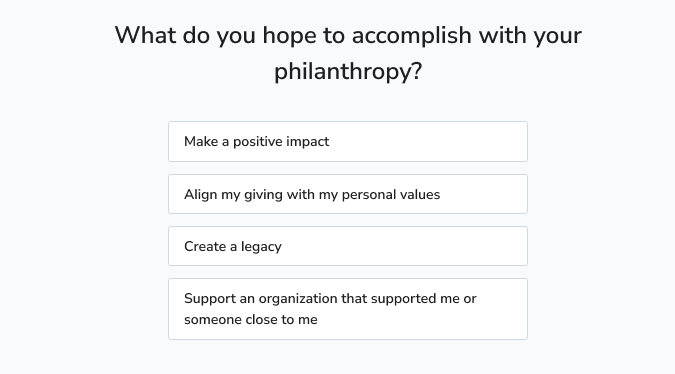Choose the answer mentioning someone close to me

(x=348, y=309)
